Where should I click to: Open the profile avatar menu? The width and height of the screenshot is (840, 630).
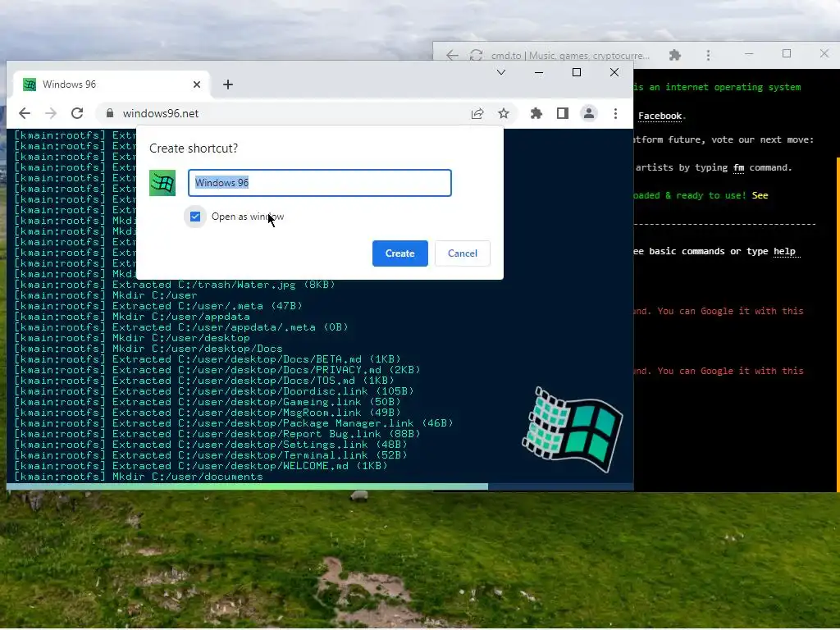(x=589, y=113)
